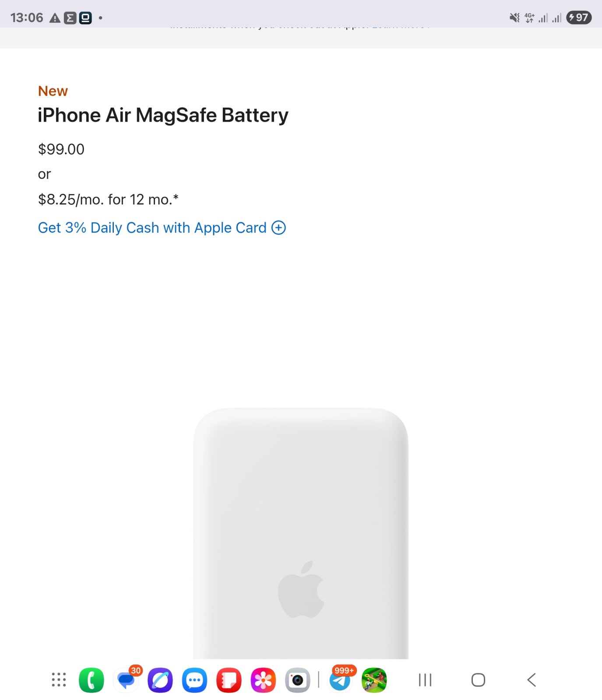The width and height of the screenshot is (602, 700).
Task: Tap the battery 97 status indicator
Action: tap(579, 17)
